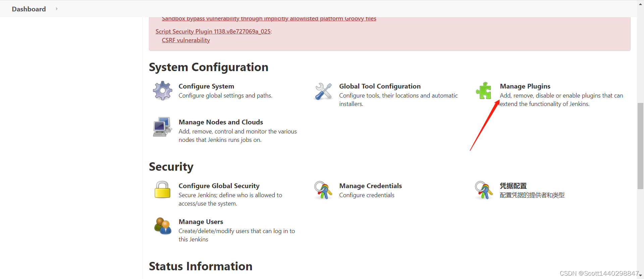Viewport: 644px width, 279px height.
Task: Go to Dashboard breadcrumb
Action: 29,9
